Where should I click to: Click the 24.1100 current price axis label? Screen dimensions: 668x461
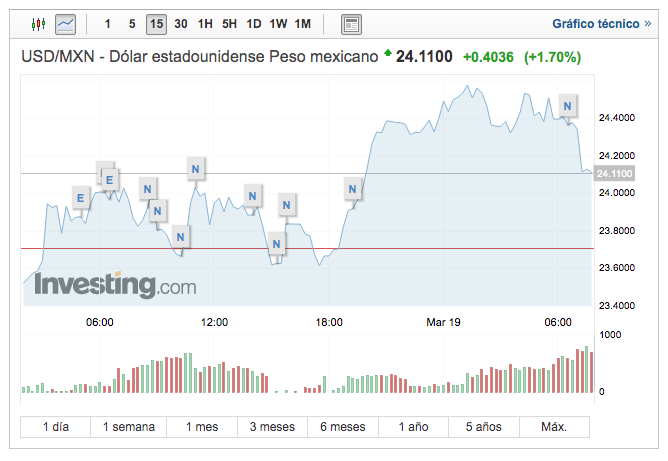pos(614,174)
